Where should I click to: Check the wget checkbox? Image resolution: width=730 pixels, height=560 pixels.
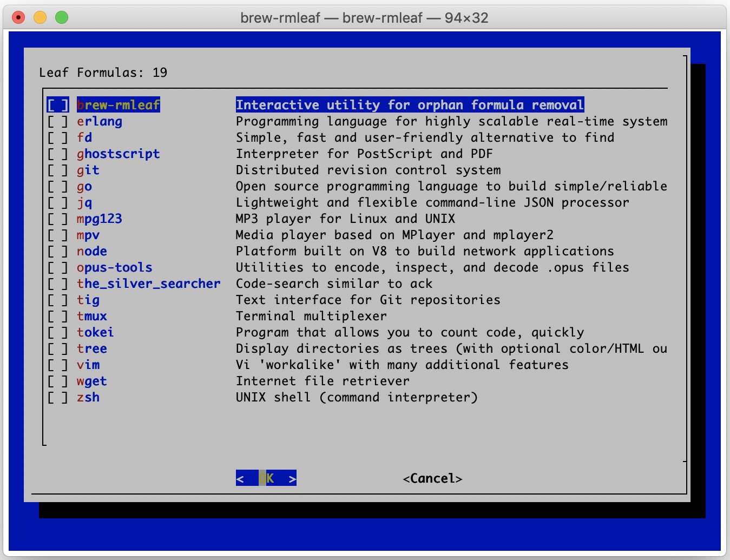58,381
